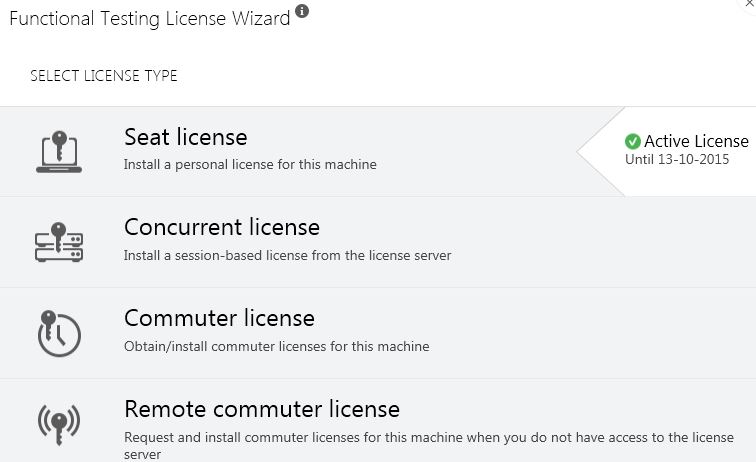Screen dimensions: 756x462
Task: Close the license wizard window
Action: coord(750,3)
